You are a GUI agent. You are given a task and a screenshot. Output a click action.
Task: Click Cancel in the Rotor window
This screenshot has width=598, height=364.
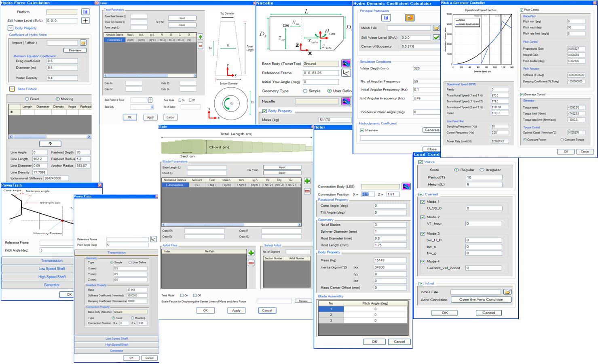(399, 341)
